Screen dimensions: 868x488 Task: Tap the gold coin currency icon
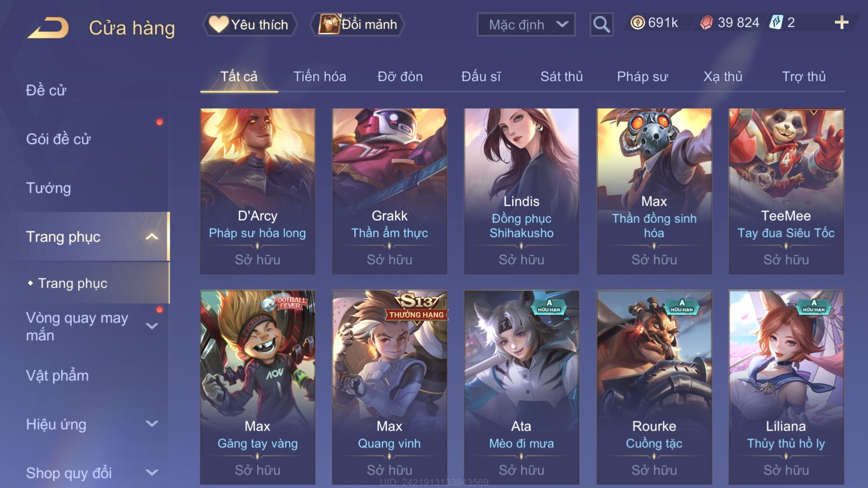638,22
